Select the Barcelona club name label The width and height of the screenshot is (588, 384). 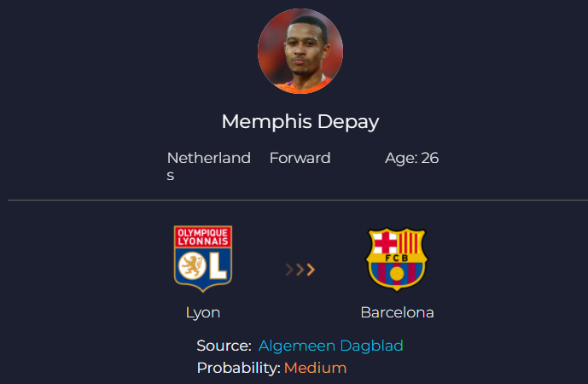pos(397,312)
